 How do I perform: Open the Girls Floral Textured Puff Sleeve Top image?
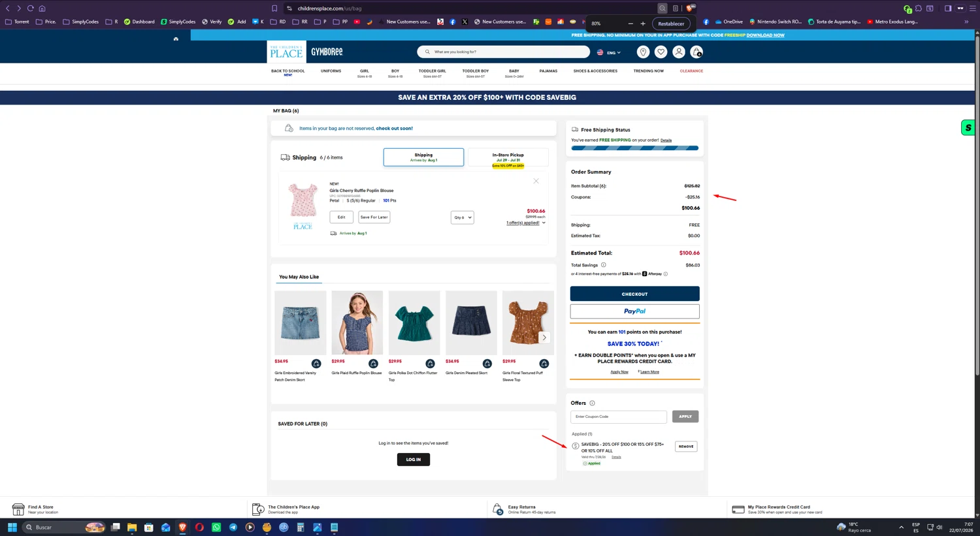point(528,323)
